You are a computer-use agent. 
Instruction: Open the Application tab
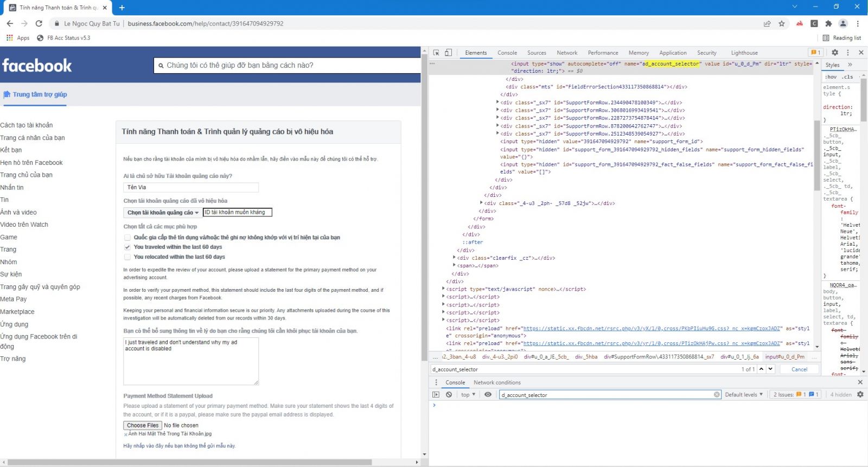[673, 53]
